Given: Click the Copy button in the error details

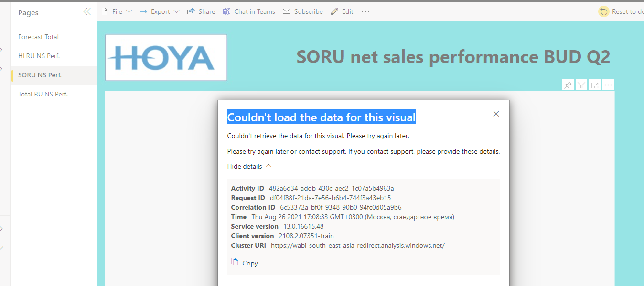Looking at the screenshot, I should [245, 263].
